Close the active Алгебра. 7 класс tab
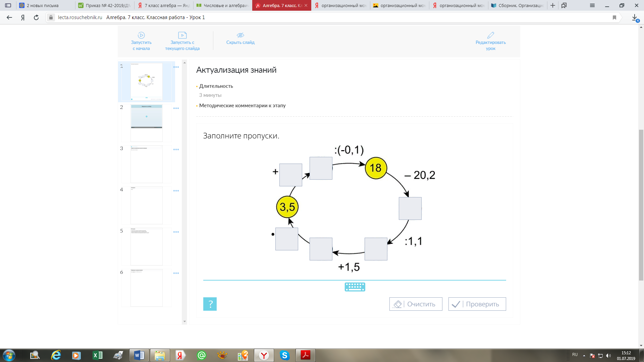 pyautogui.click(x=306, y=5)
